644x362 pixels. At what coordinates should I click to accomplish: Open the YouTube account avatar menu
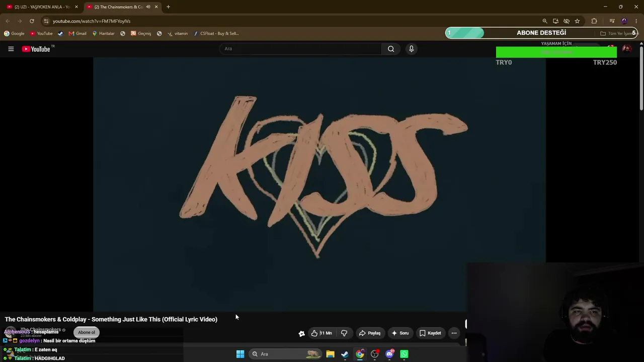coord(627,49)
